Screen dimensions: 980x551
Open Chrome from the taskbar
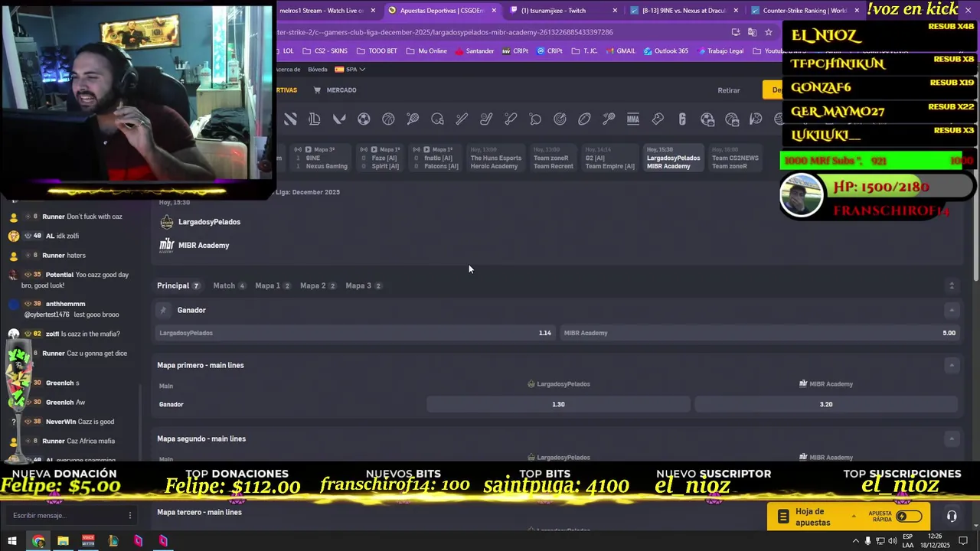point(38,541)
